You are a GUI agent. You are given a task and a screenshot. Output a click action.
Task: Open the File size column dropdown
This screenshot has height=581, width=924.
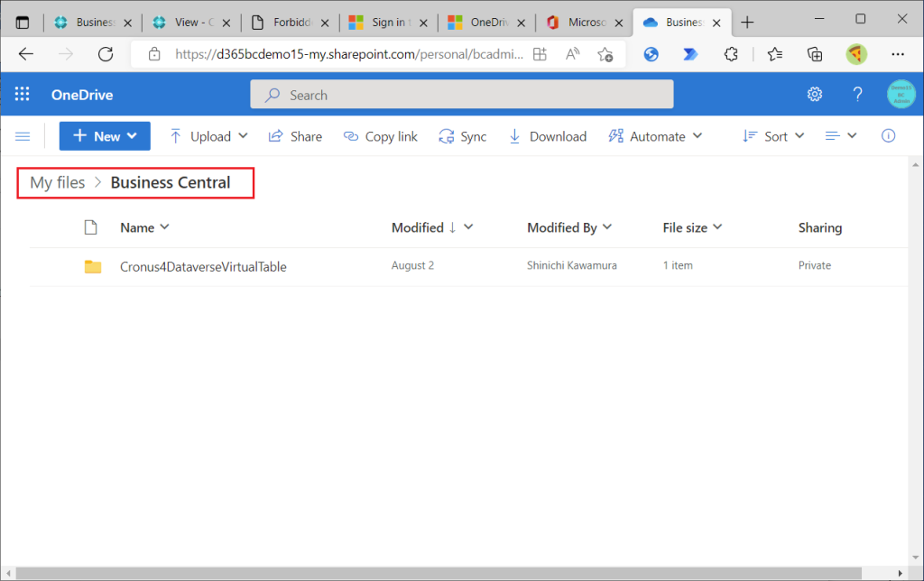coord(717,226)
